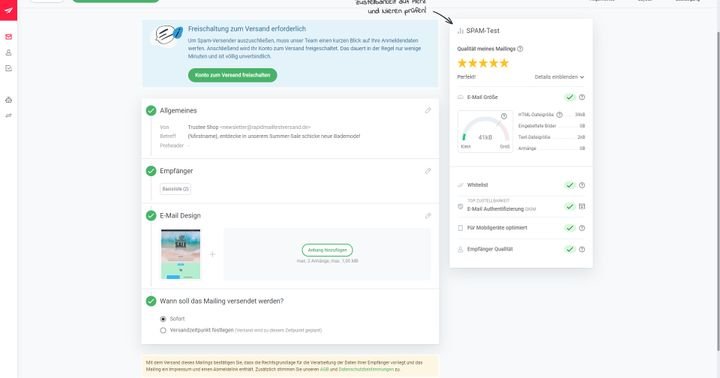Viewport: 720px width, 378px height.
Task: Click the 'Perfekt!' rating label
Action: click(466, 77)
